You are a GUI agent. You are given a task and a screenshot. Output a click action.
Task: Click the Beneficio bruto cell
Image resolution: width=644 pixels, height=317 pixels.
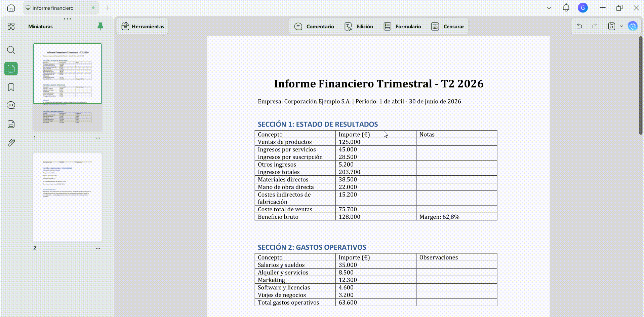tap(295, 217)
